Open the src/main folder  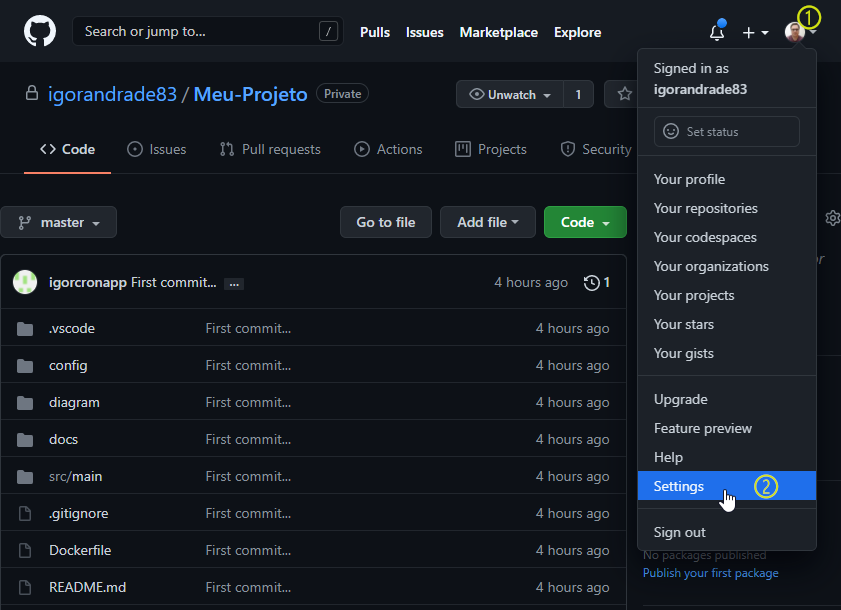[x=76, y=476]
